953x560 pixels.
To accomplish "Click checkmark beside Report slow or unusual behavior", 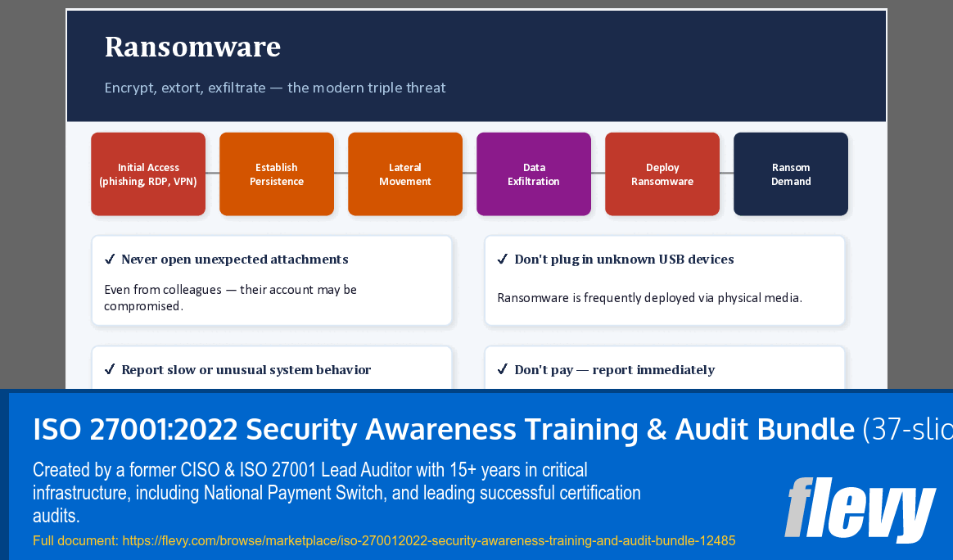I will pos(110,369).
